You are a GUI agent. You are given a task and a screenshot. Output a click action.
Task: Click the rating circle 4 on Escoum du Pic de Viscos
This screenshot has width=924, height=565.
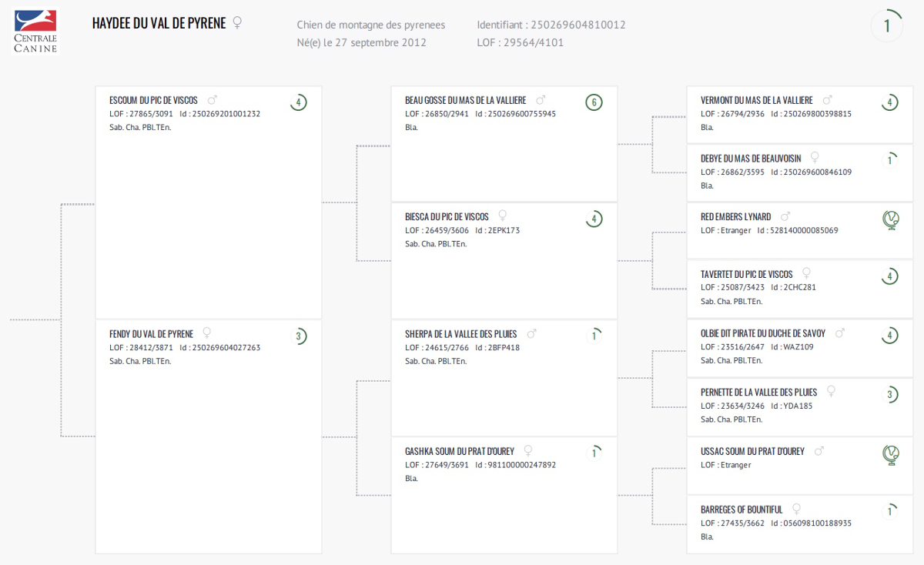(298, 102)
